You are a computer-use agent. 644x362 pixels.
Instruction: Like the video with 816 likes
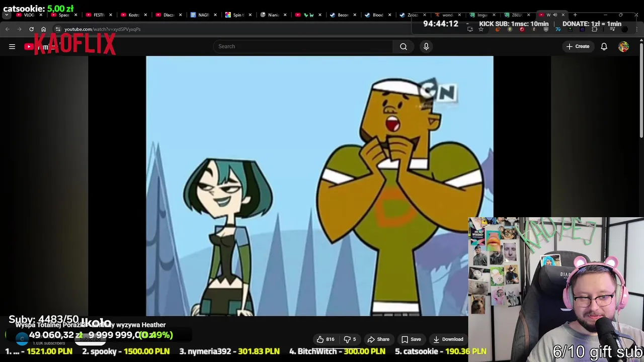[x=325, y=339]
